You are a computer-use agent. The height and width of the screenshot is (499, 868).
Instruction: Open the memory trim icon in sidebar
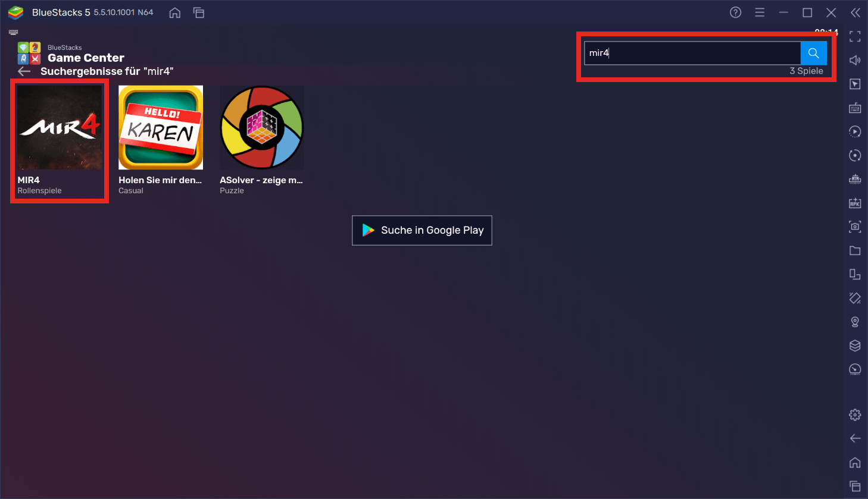pos(855,179)
